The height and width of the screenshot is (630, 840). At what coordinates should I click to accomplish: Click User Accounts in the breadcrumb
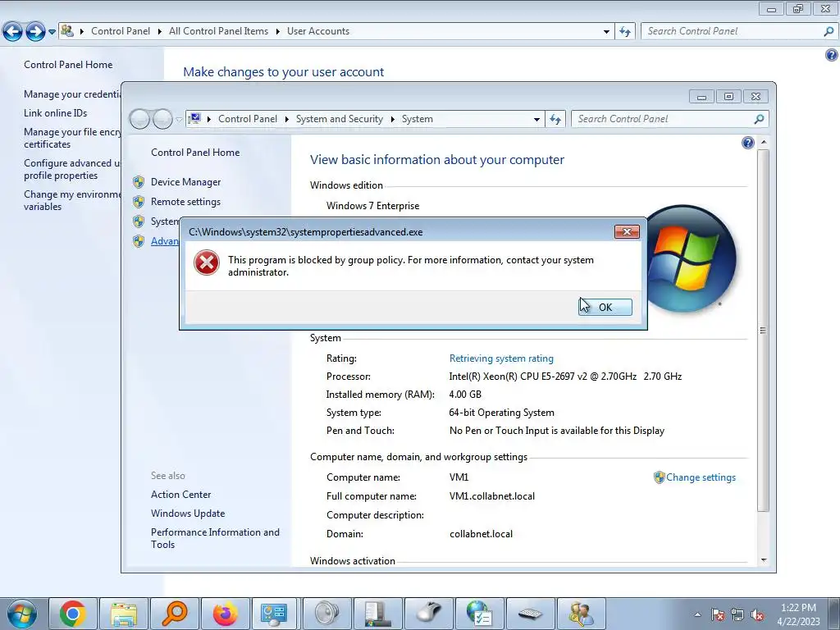pos(318,31)
